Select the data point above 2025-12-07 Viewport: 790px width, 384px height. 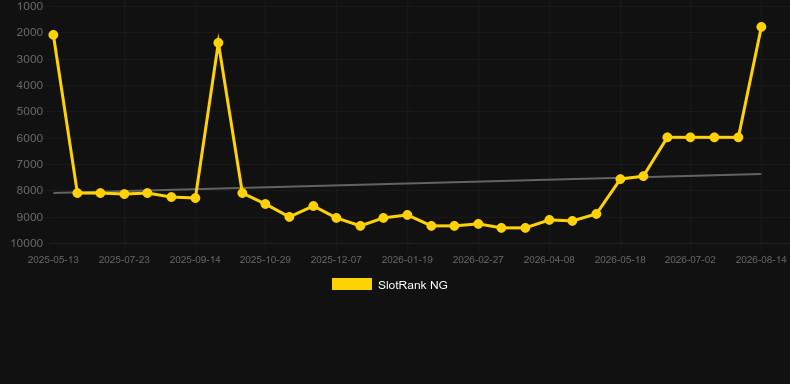tap(336, 218)
